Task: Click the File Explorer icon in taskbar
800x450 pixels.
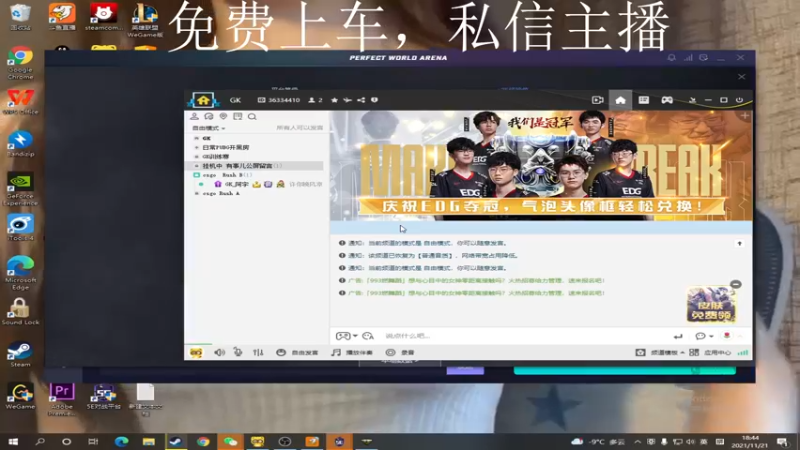Action: pos(148,441)
